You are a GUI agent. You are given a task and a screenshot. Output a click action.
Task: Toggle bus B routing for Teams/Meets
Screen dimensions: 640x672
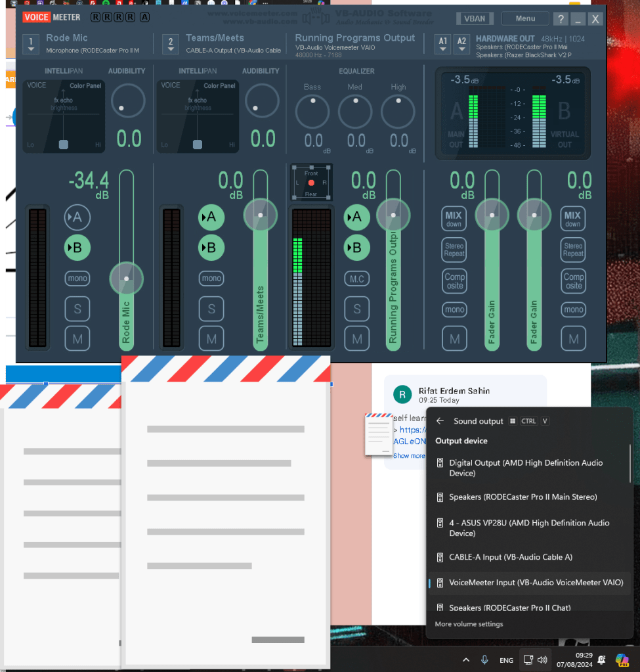(211, 248)
